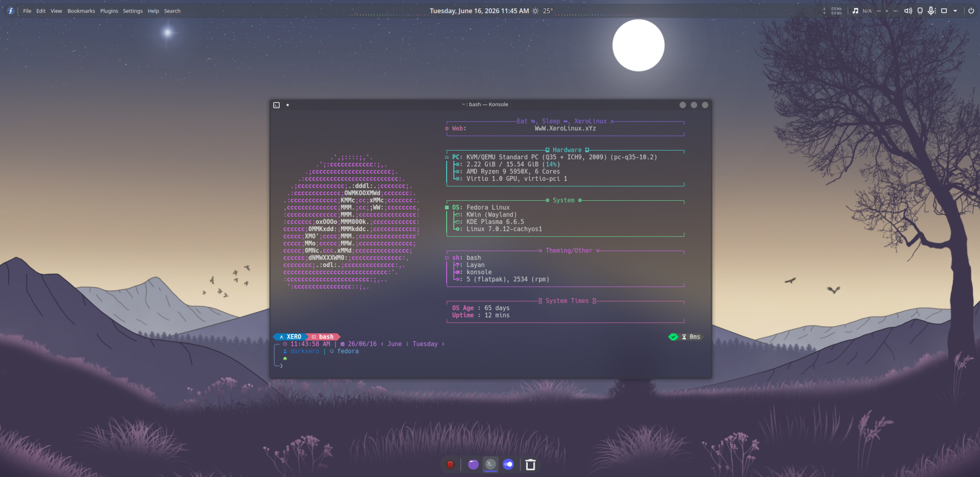The height and width of the screenshot is (477, 980).
Task: Click the AMD Ryzen 9 5950X line
Action: 507,172
